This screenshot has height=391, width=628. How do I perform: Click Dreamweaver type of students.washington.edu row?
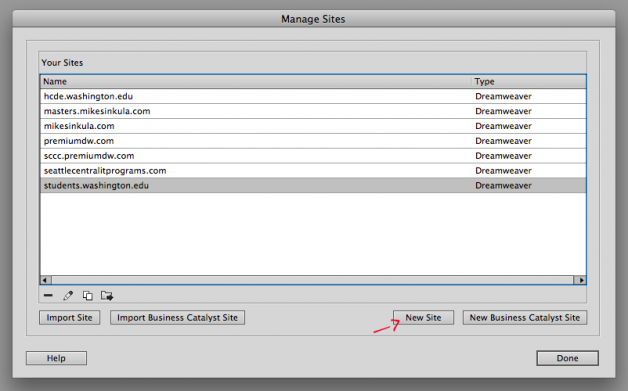503,185
